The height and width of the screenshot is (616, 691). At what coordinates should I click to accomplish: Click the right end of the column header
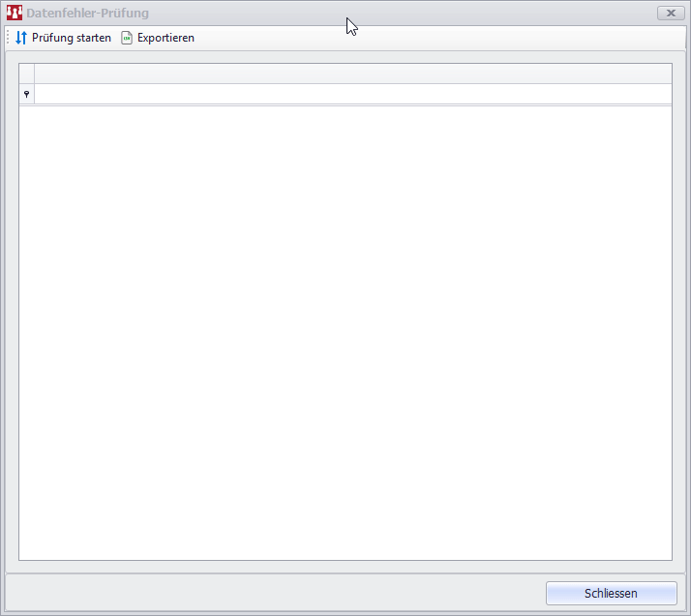[658, 73]
